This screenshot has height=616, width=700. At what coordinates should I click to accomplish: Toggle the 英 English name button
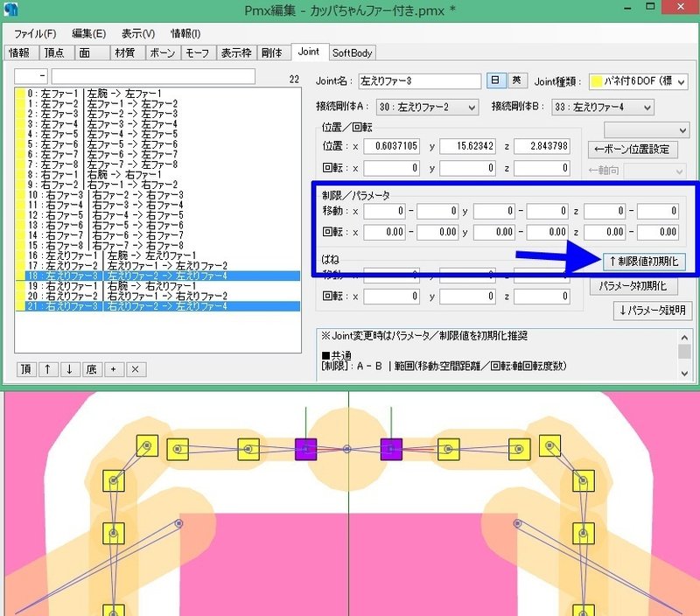click(517, 80)
